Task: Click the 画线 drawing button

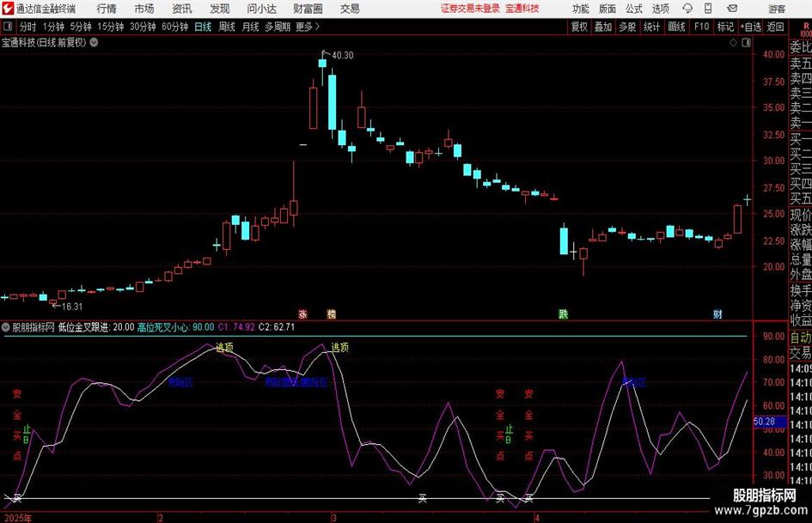Action: coord(676,27)
